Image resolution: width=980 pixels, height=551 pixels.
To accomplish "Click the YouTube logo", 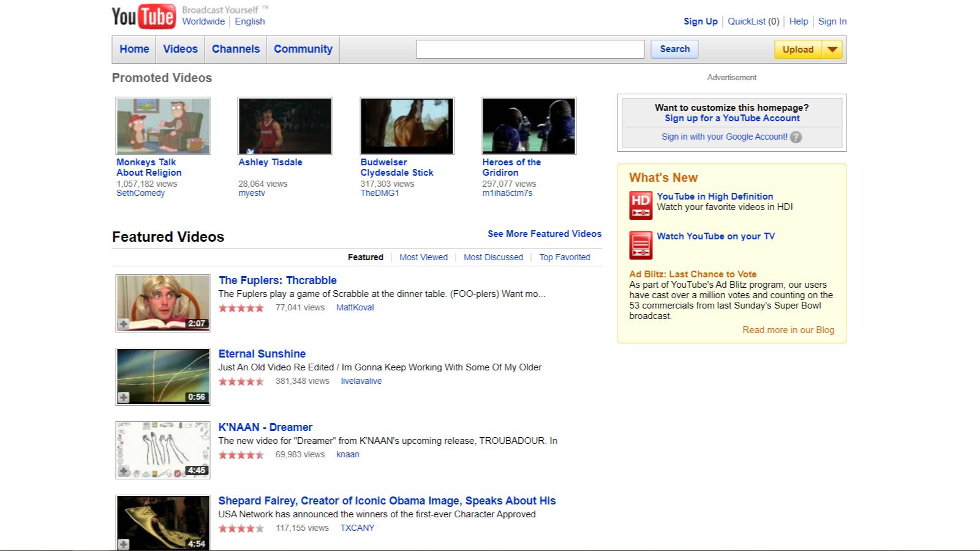I will pyautogui.click(x=143, y=17).
